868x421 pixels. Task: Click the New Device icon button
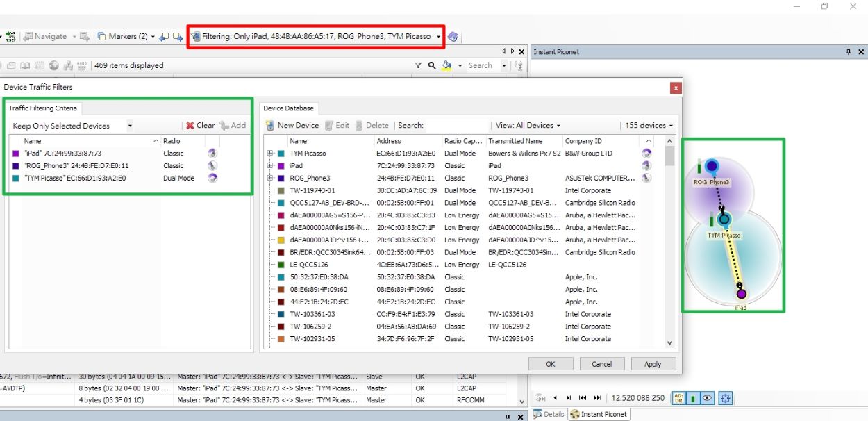271,126
